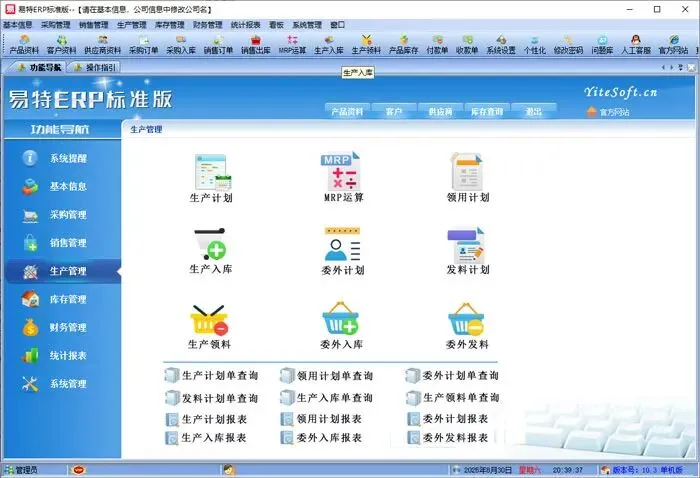Select 生产管理 in the sidebar navigation

[62, 271]
